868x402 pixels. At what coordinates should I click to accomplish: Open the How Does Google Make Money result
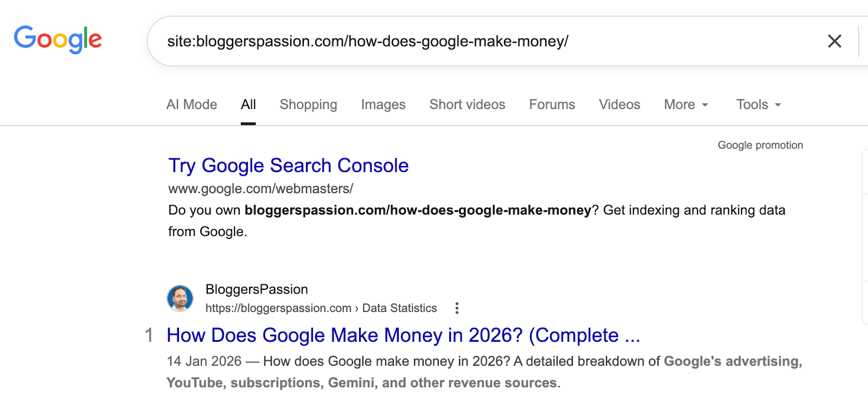(403, 335)
